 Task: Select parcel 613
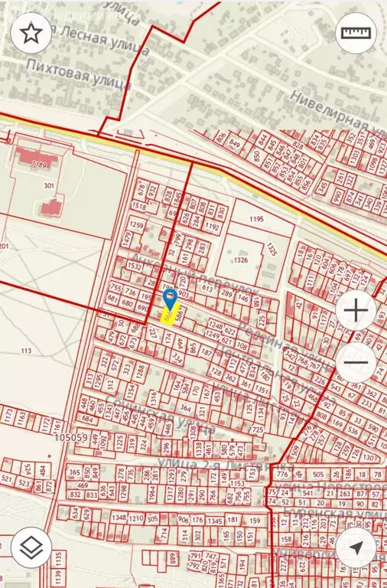(207, 288)
